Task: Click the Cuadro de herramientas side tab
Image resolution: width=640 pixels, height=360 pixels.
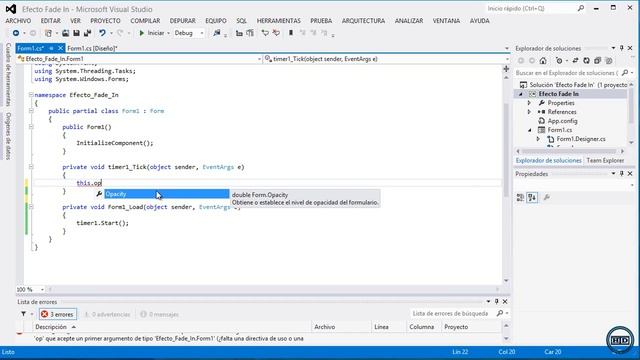Action: [x=8, y=74]
